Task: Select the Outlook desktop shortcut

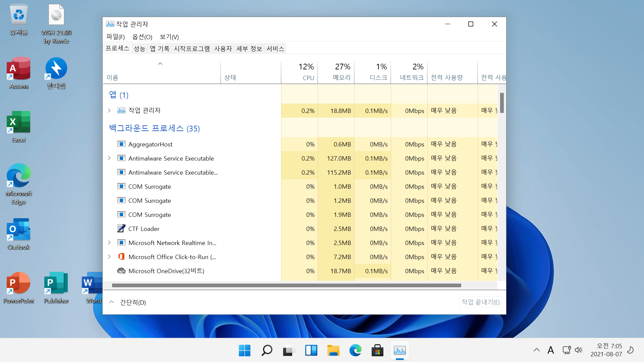Action: [19, 234]
